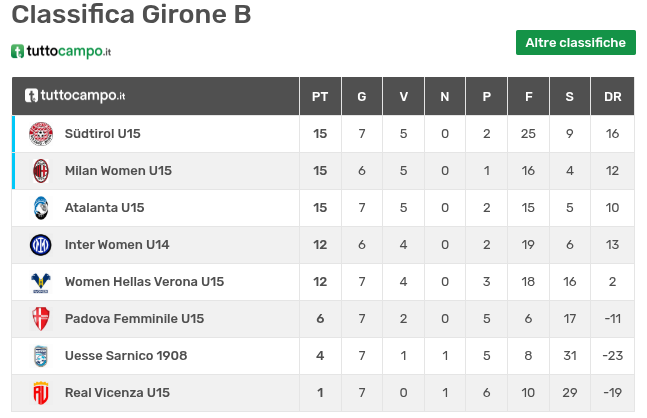The image size is (647, 418).
Task: Open the Altre classifiche button
Action: tap(575, 43)
